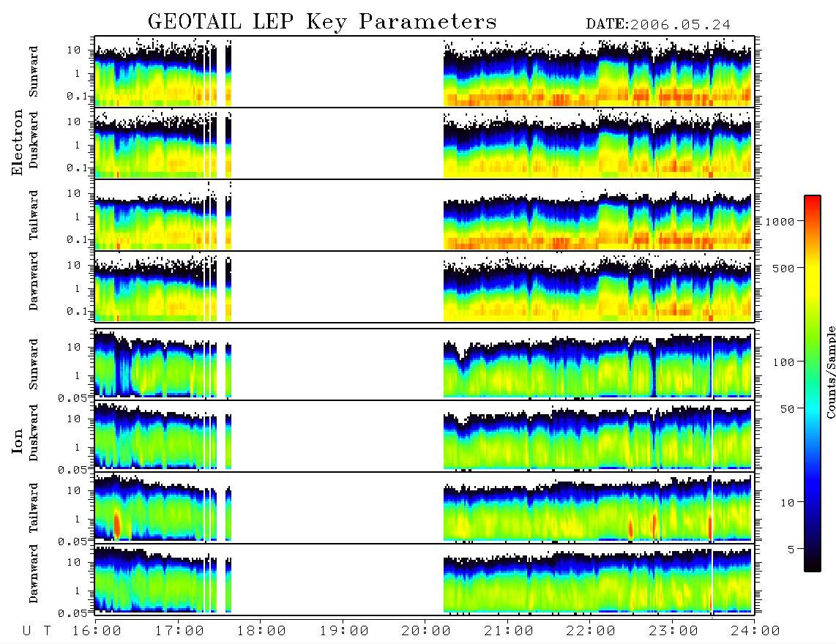The height and width of the screenshot is (644, 836).
Task: Click the Ion "Tailward" panel label
Action: coord(34,508)
